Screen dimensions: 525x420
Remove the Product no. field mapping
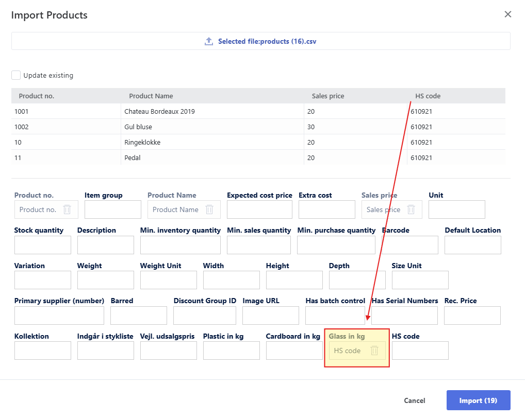pos(67,210)
